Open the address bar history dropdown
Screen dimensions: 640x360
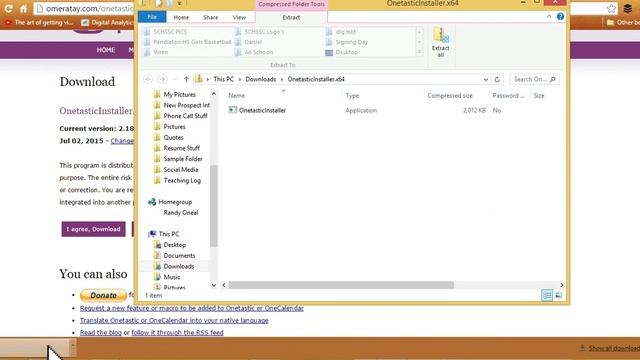tap(486, 79)
